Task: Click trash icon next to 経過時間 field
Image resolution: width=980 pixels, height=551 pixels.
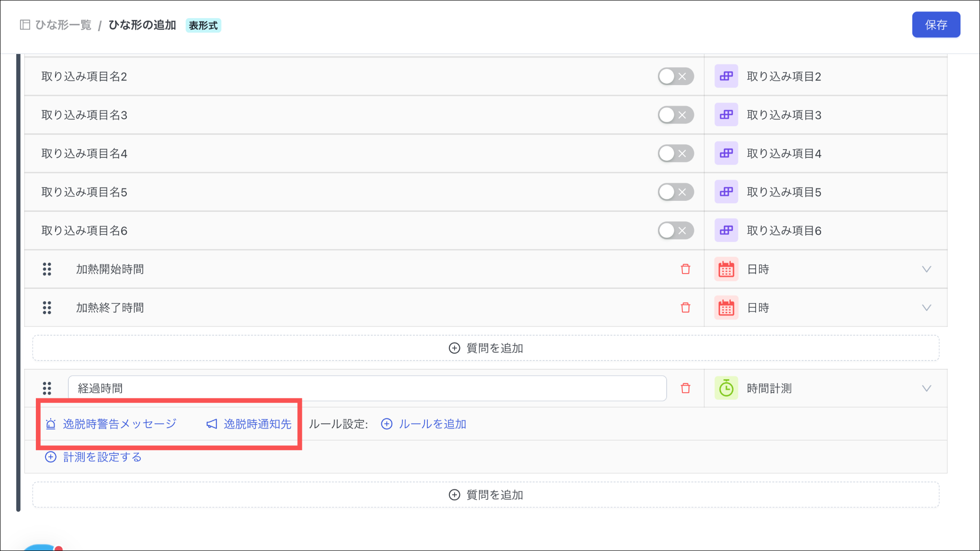Action: 685,388
